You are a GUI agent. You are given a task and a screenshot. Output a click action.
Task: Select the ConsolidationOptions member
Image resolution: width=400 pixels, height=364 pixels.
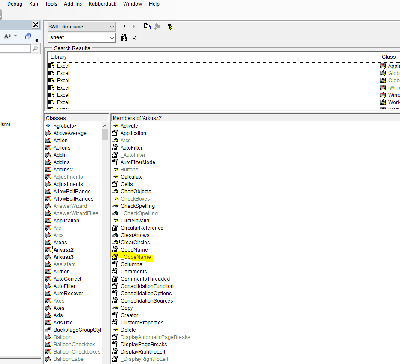(x=146, y=293)
